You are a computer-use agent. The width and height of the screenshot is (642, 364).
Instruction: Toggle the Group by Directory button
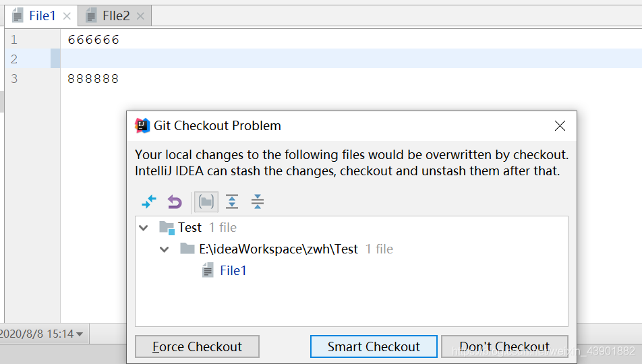pos(206,202)
